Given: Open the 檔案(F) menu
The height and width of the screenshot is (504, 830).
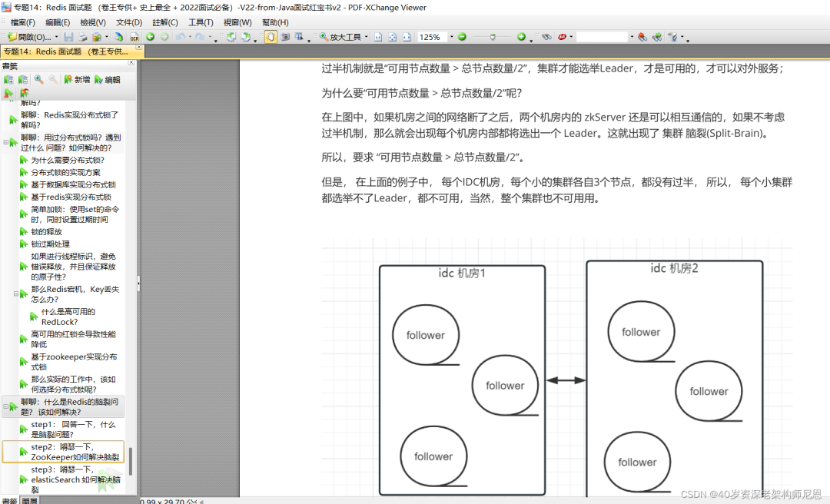Looking at the screenshot, I should [23, 22].
